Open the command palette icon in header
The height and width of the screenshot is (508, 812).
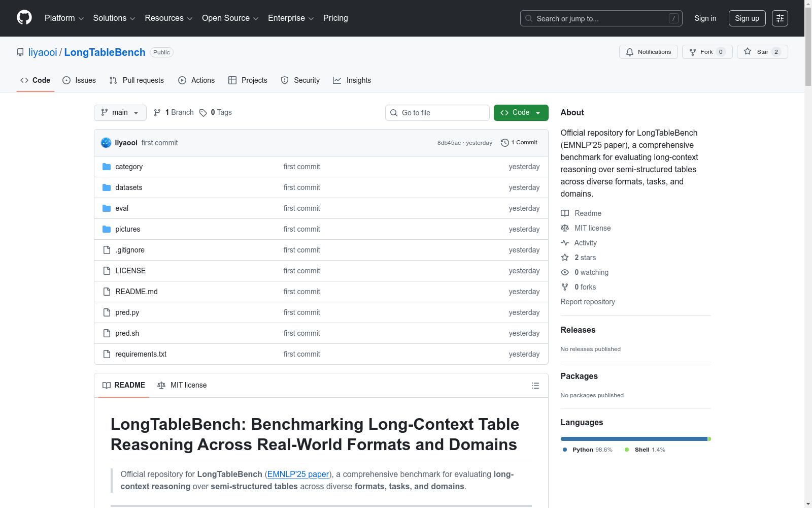(x=780, y=18)
